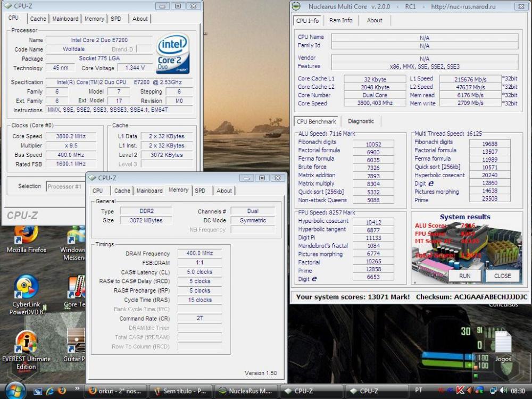Launch CyberLink PowerDVD 8 shortcut
532x399 pixels.
click(x=26, y=289)
